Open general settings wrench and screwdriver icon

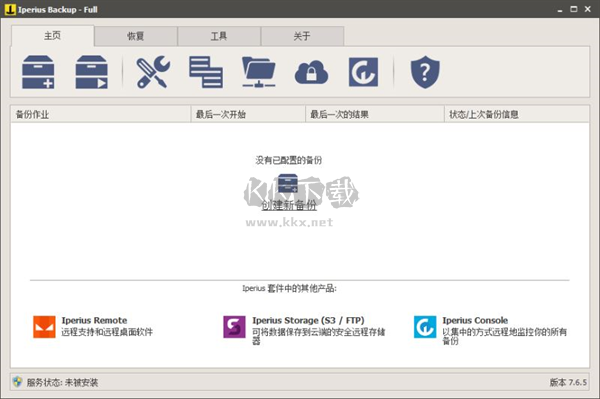153,72
